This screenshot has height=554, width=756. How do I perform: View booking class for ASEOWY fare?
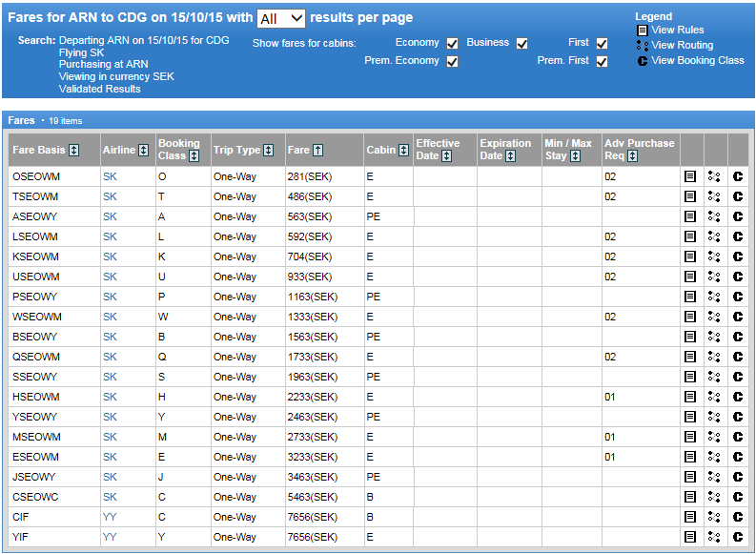738,216
